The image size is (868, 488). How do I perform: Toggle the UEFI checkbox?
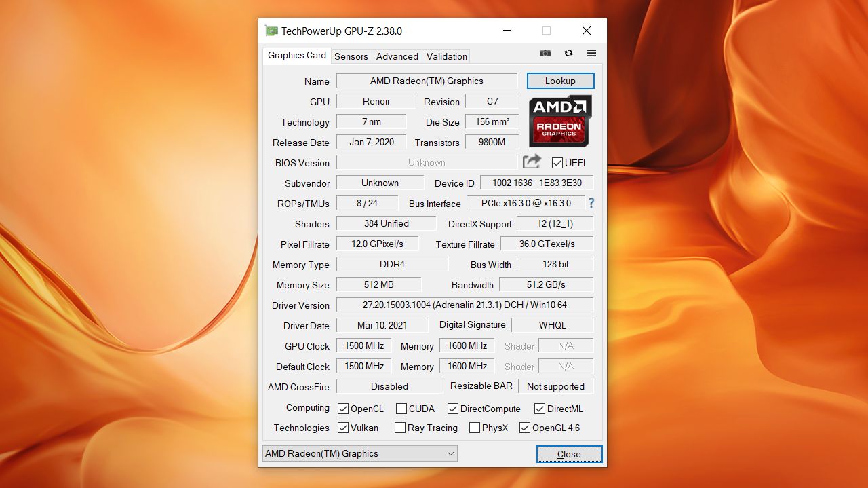557,163
